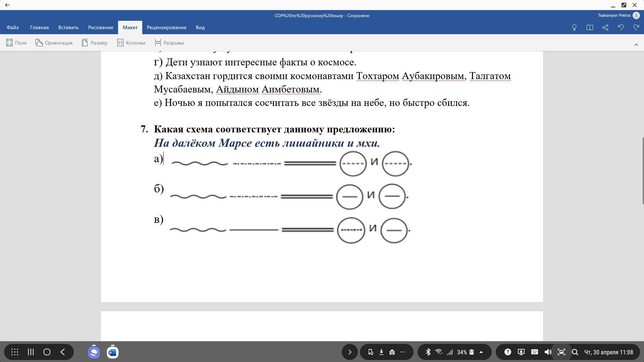644x362 pixels.
Task: Open the reading view book icon
Action: coord(590,27)
